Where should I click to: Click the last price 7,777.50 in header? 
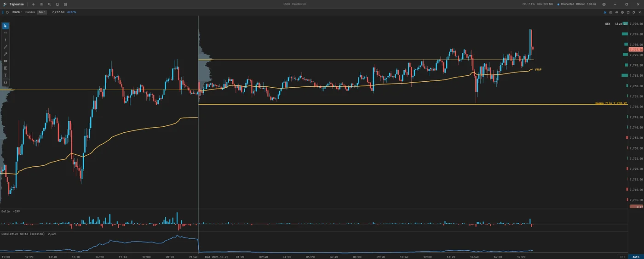(x=58, y=12)
